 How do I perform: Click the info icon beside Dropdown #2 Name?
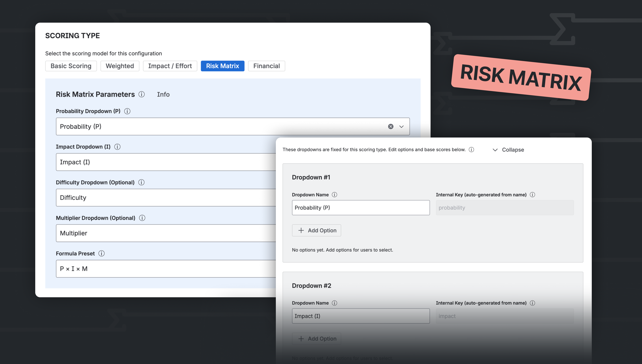click(x=335, y=303)
